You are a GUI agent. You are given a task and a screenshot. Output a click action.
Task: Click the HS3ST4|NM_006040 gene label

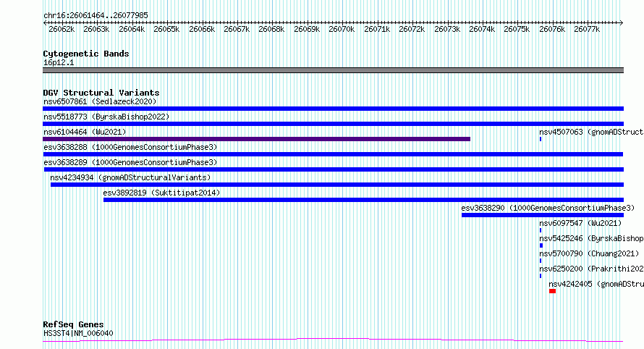[78, 333]
